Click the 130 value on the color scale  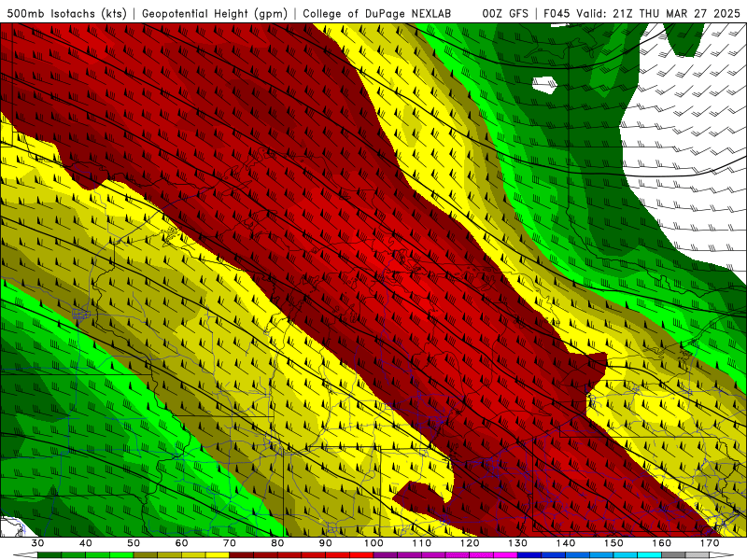click(x=517, y=543)
